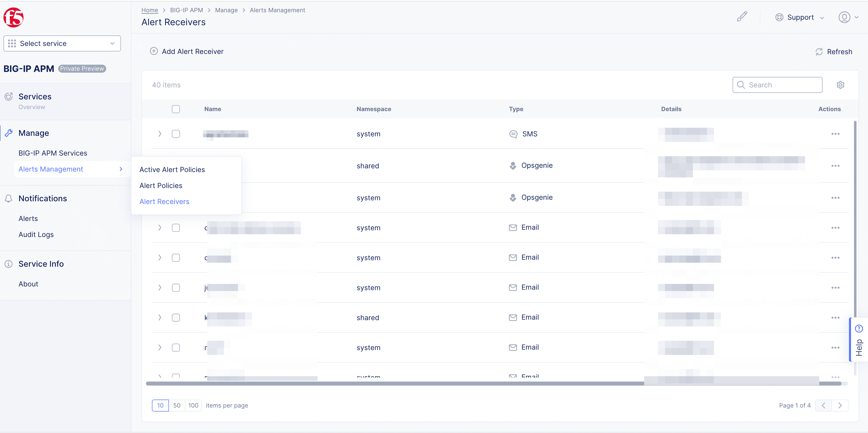Open Audit Logs in sidebar

[x=36, y=235]
